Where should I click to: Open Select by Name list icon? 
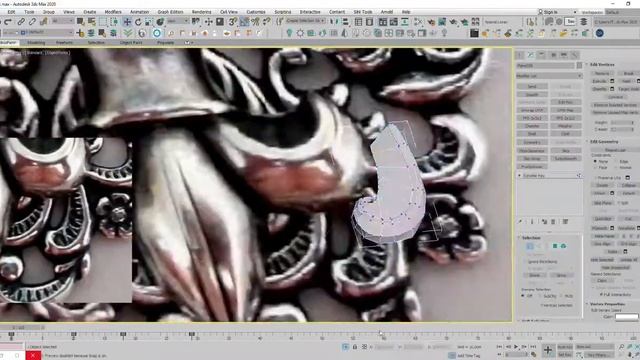coord(91,22)
